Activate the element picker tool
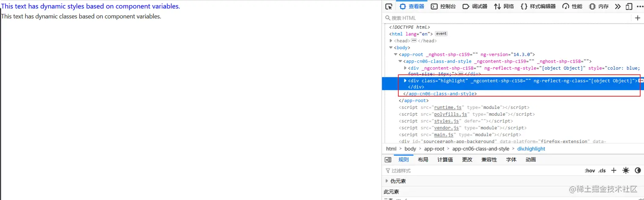 click(388, 6)
